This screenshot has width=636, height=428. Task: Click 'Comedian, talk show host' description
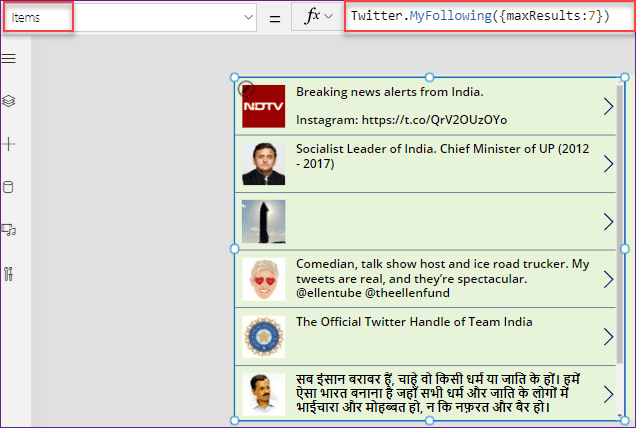(x=442, y=278)
